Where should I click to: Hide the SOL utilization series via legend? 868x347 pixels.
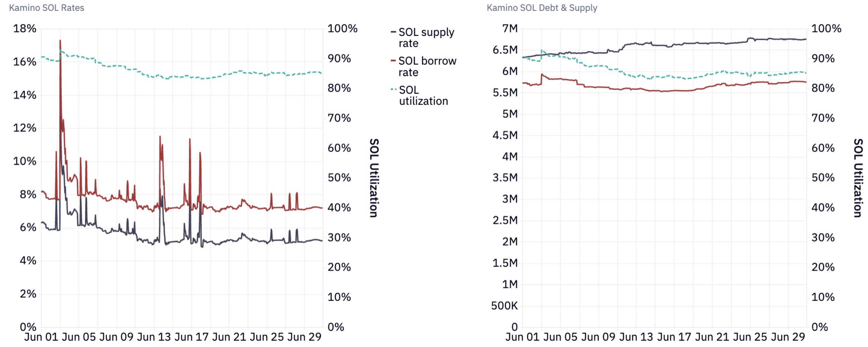point(423,95)
